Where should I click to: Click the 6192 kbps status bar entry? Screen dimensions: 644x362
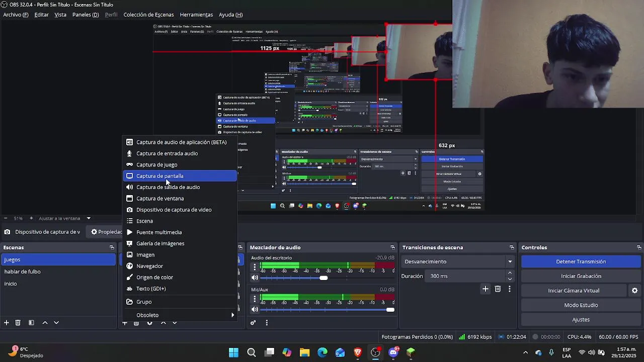(475, 337)
